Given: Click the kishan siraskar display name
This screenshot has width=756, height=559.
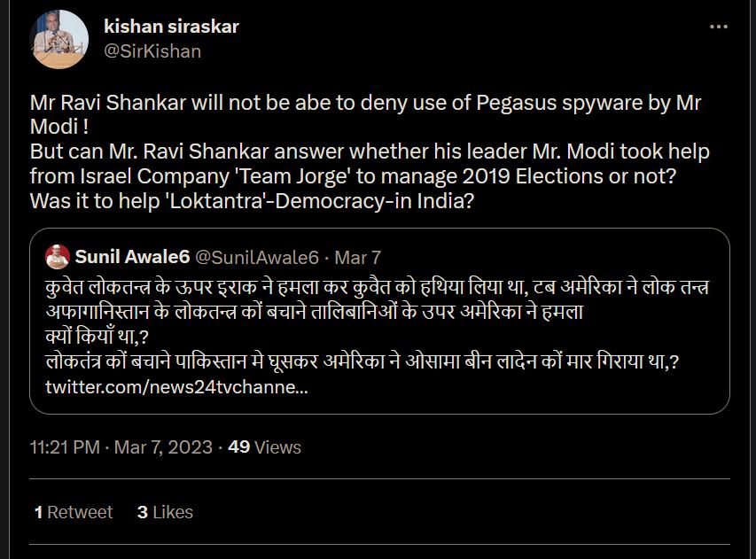Looking at the screenshot, I should (x=171, y=27).
